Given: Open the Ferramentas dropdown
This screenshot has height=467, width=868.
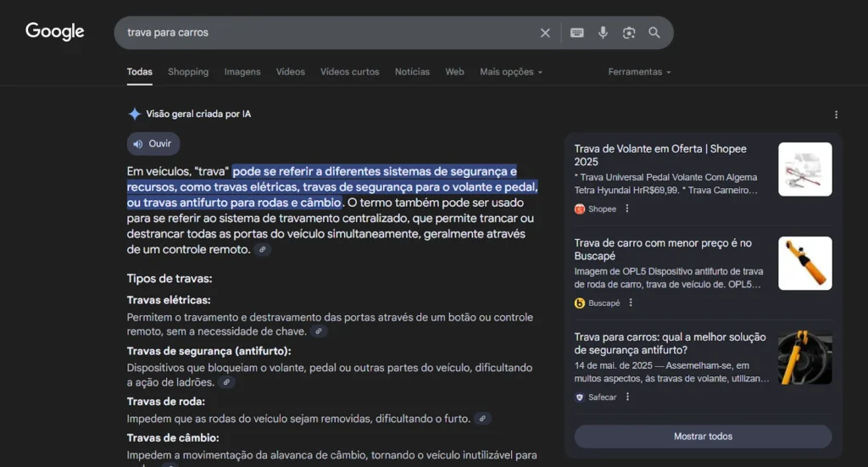Looking at the screenshot, I should click(639, 72).
